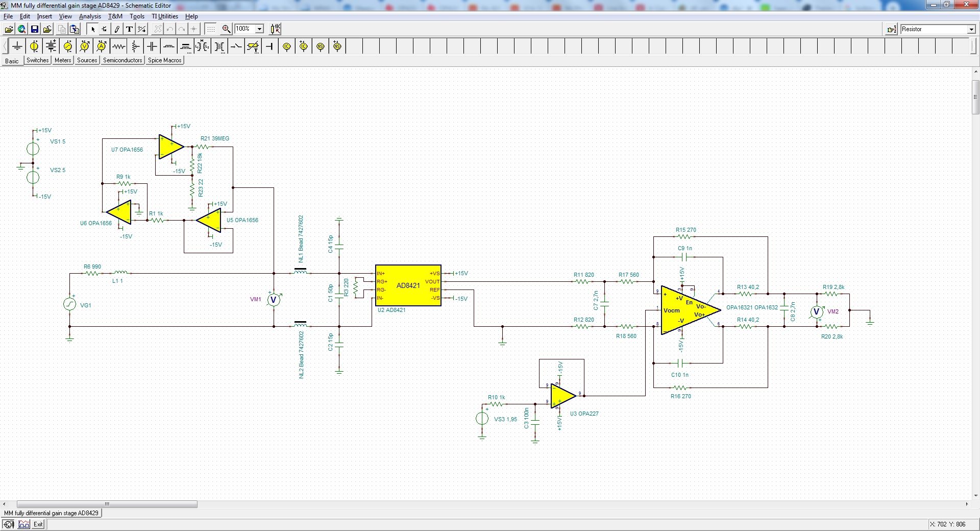Switch to the Basic components tab
980x531 pixels.
(12, 61)
